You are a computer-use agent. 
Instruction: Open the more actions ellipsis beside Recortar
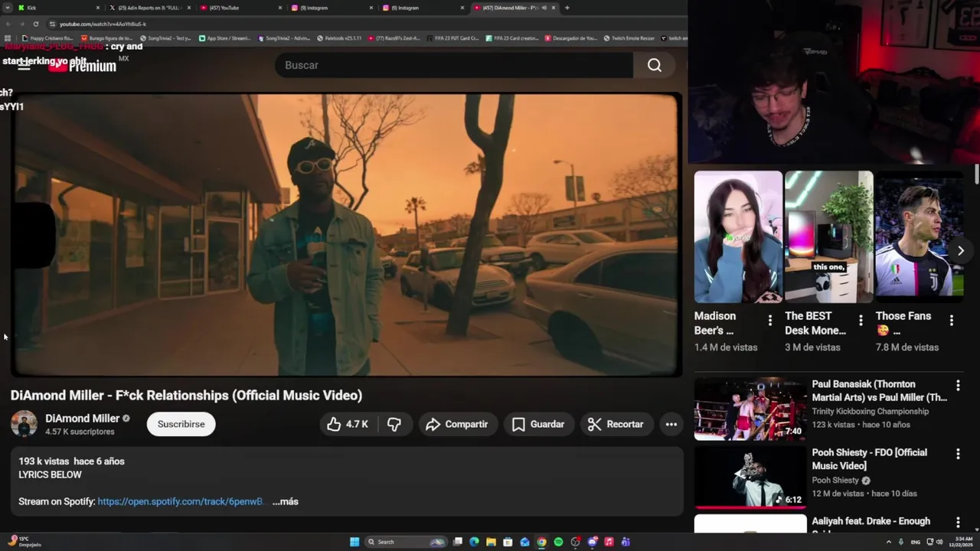[671, 424]
